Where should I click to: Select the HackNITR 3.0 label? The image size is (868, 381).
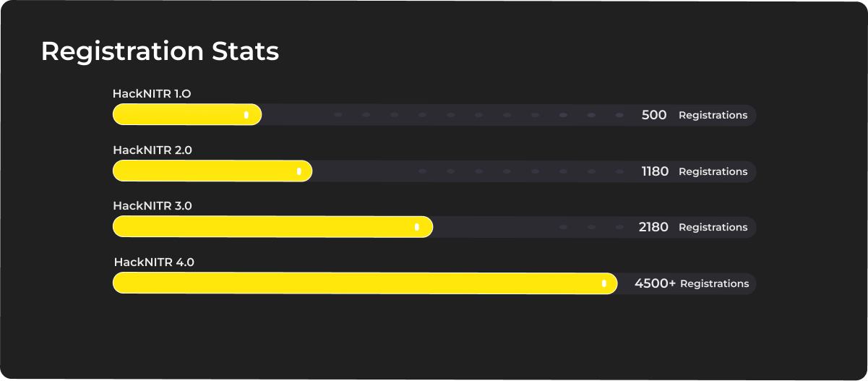point(152,205)
